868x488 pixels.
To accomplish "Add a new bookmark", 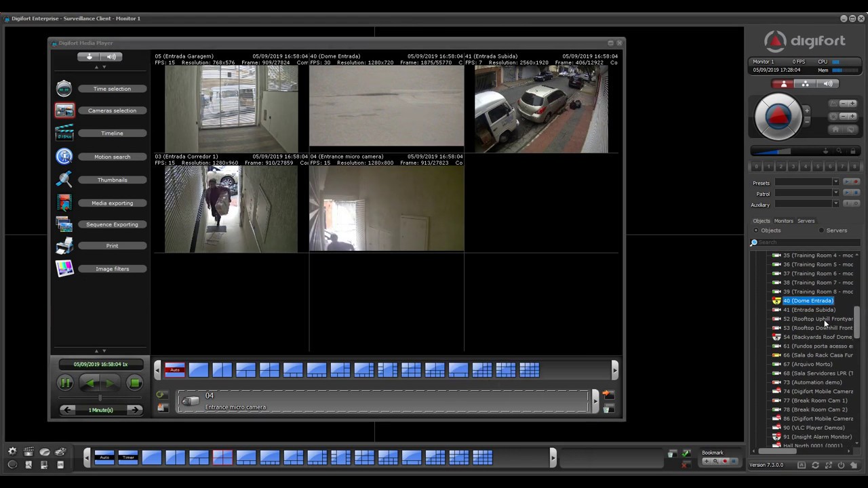I will (706, 462).
